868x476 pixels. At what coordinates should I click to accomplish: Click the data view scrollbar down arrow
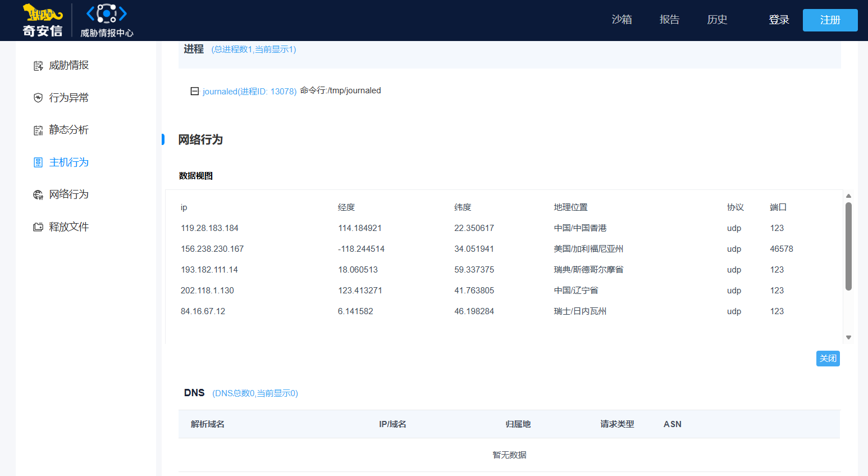[x=849, y=338]
